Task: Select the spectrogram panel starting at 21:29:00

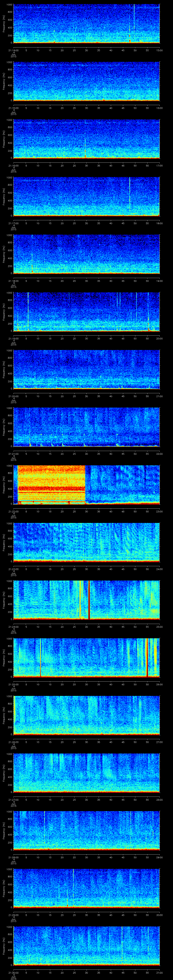Action: [86, 888]
